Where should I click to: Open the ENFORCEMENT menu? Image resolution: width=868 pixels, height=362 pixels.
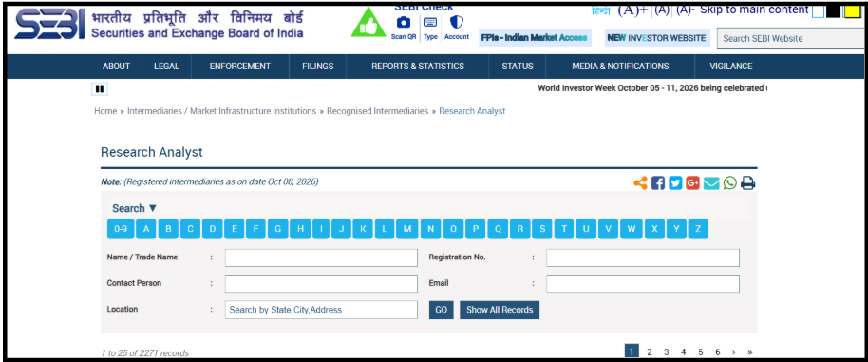239,67
